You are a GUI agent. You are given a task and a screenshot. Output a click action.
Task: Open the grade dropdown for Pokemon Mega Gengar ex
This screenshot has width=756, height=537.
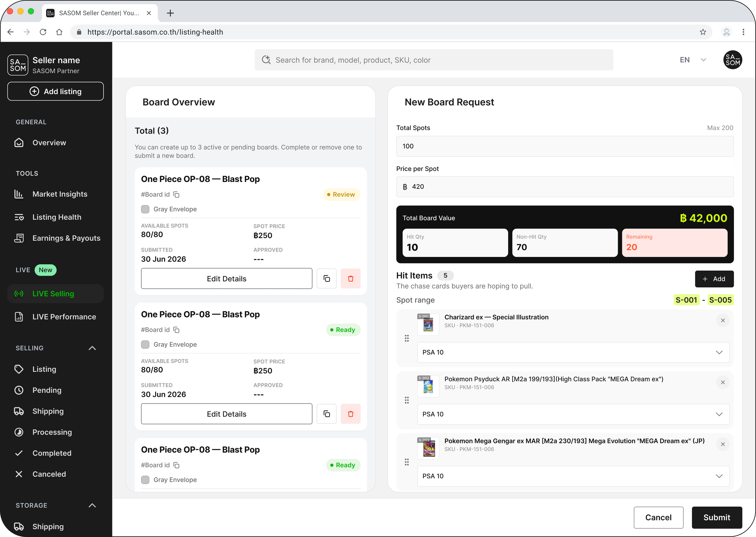click(573, 476)
